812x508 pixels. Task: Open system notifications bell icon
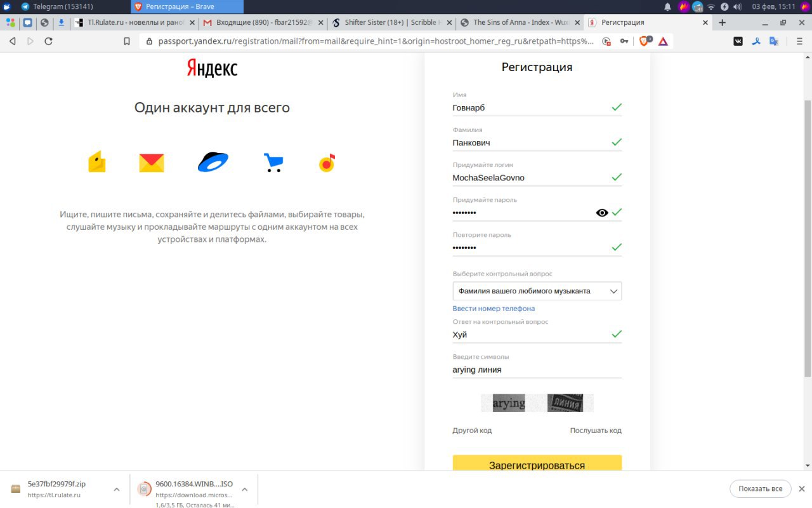pos(667,6)
